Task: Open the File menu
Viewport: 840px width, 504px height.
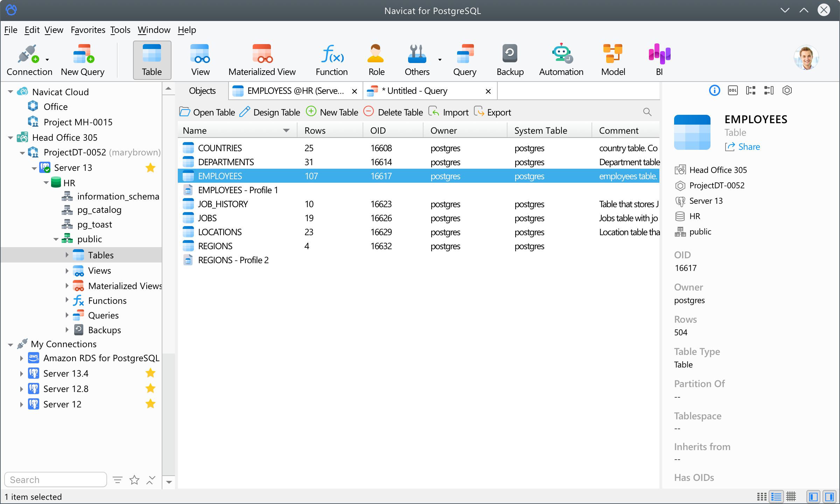Action: pos(10,30)
